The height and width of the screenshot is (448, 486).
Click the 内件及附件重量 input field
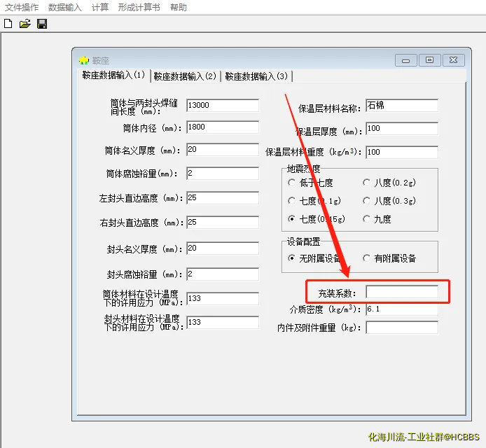402,328
